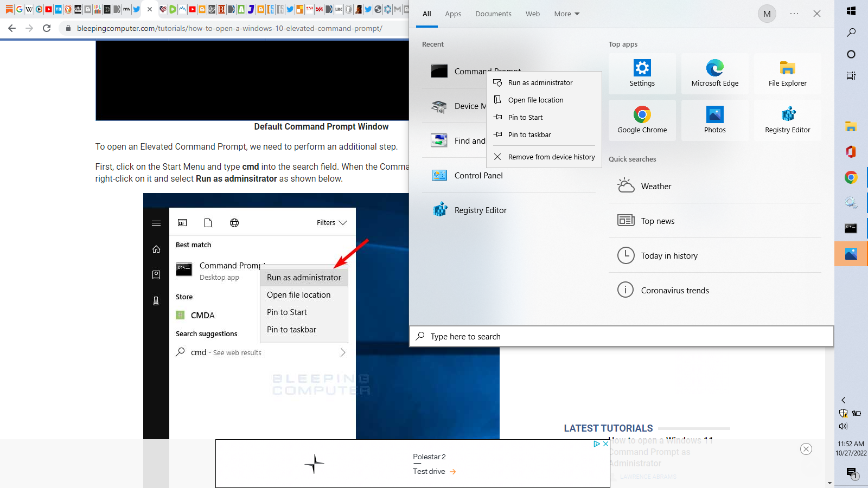Switch to Command Prompt on taskbar
The image size is (868, 488).
[x=851, y=228]
